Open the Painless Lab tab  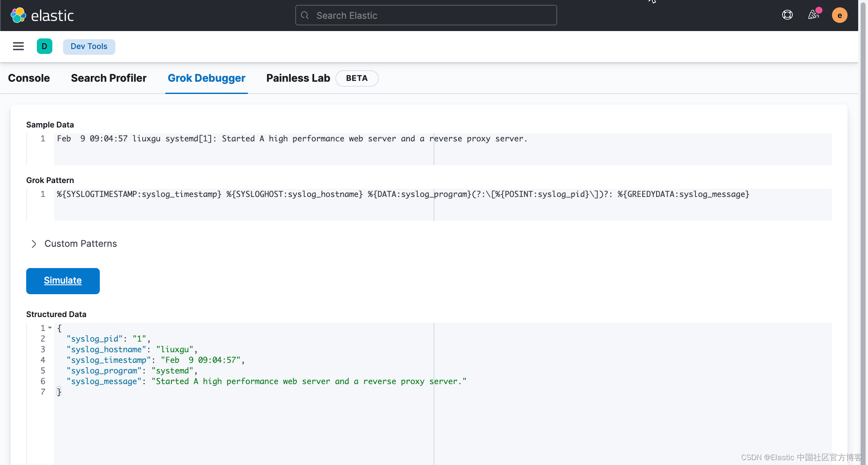click(x=298, y=78)
